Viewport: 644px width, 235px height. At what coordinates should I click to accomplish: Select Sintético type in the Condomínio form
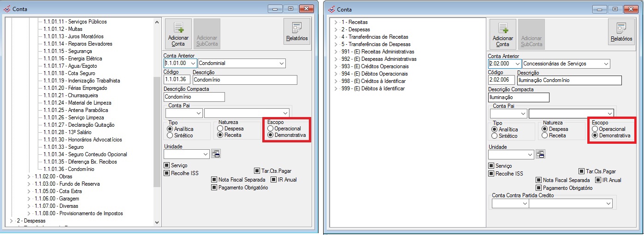tap(170, 135)
